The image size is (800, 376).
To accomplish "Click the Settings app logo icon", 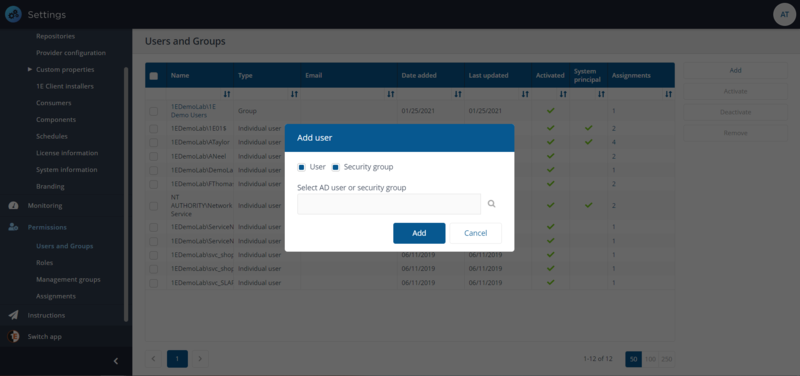I will click(13, 15).
